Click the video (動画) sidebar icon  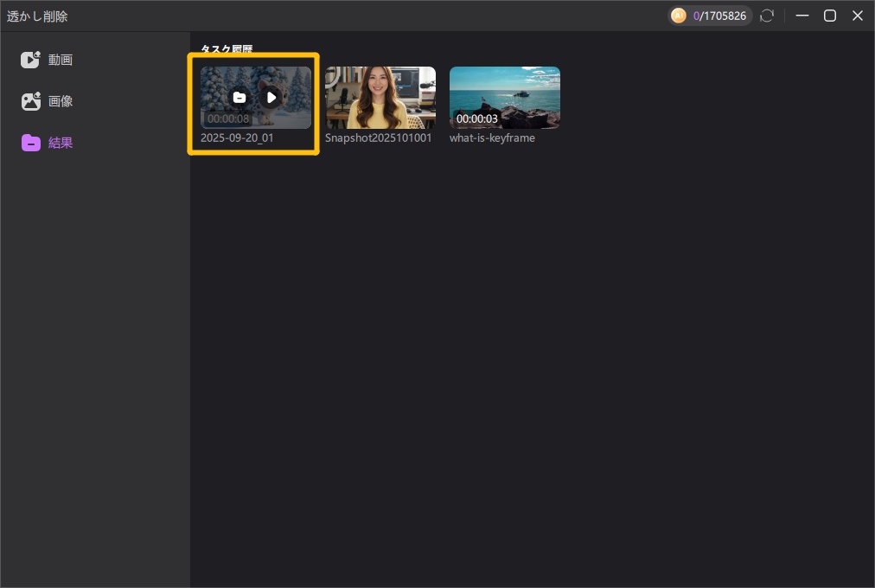pyautogui.click(x=31, y=60)
